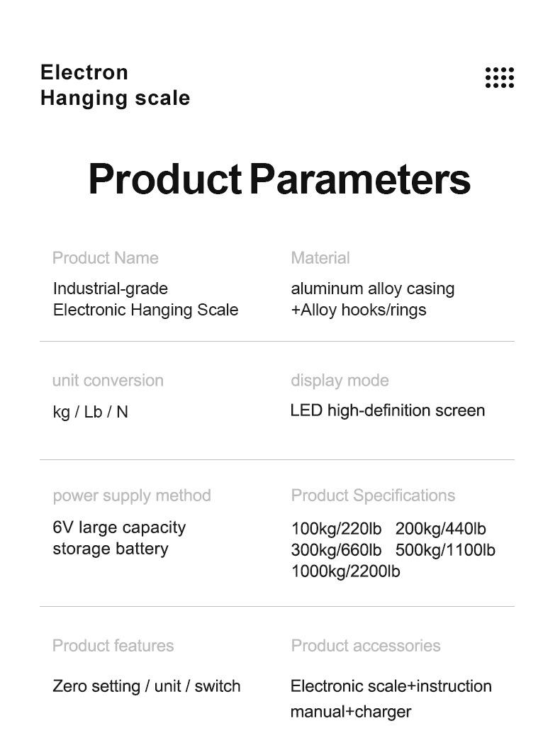Select the "display mode" label
560x733 pixels.
coord(340,381)
